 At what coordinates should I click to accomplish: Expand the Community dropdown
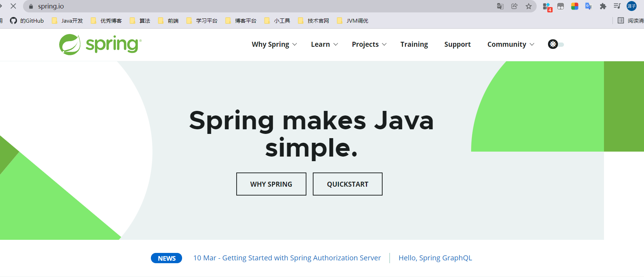click(511, 44)
